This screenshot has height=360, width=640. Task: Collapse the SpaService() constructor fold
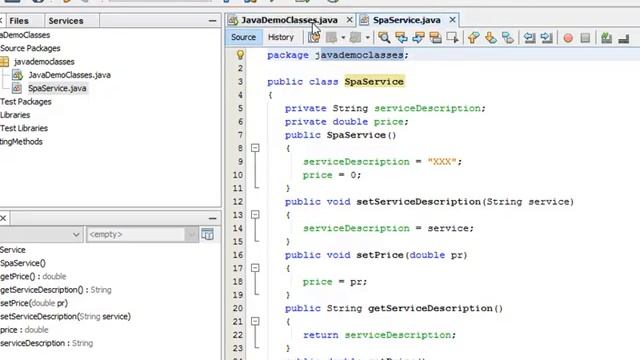255,148
